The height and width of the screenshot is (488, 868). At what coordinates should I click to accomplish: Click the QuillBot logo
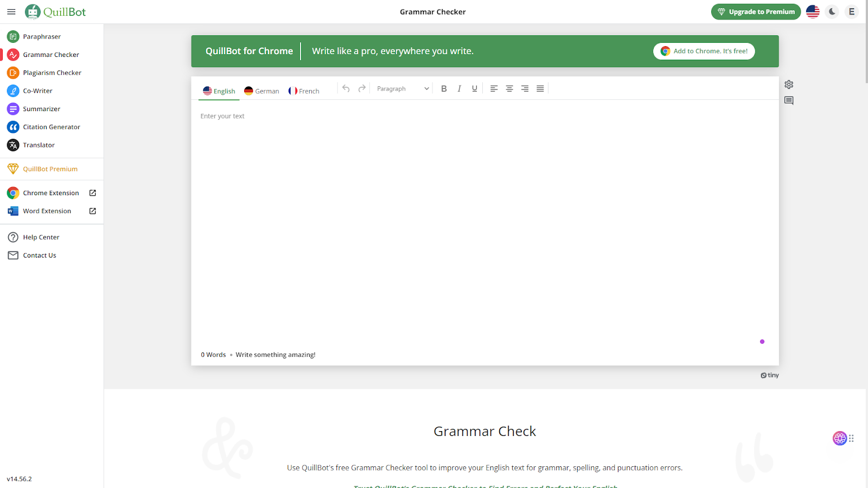[55, 12]
